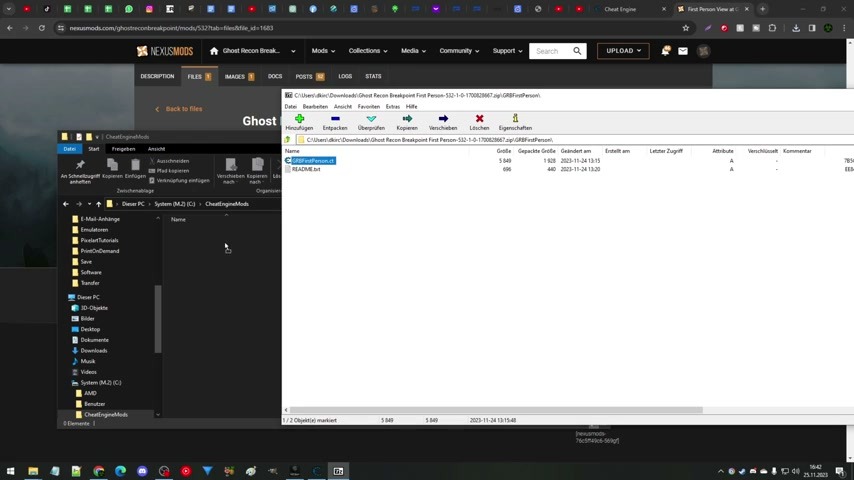Open Chrome from the taskbar
The image size is (854, 480).
99,471
